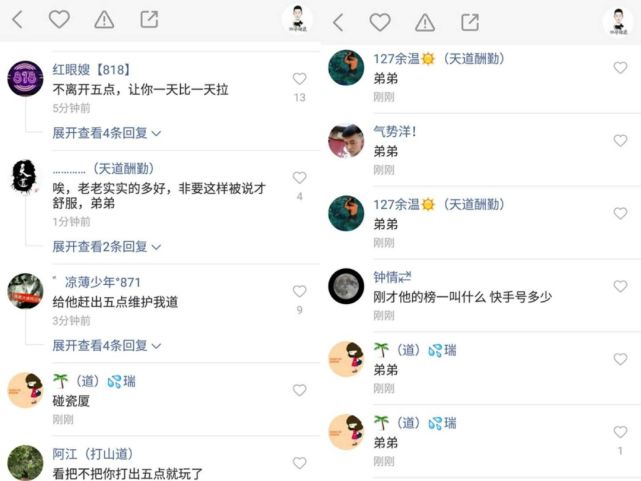Open 钟情's moon profile picture

click(x=346, y=286)
